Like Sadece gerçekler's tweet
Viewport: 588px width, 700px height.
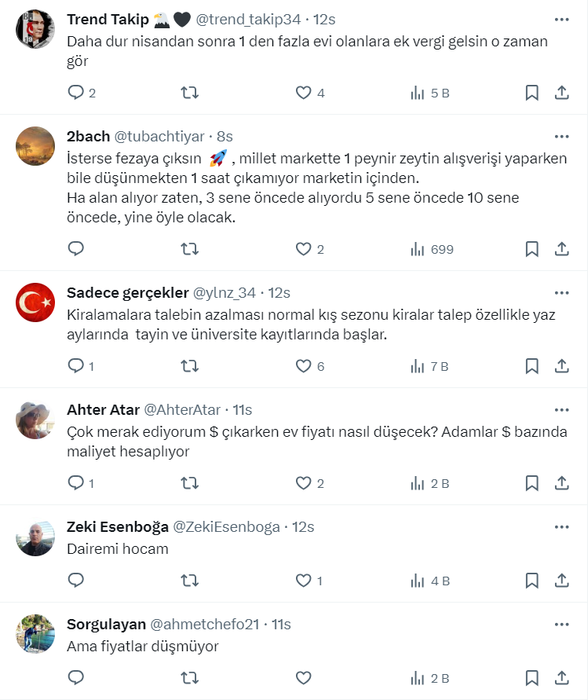[304, 365]
